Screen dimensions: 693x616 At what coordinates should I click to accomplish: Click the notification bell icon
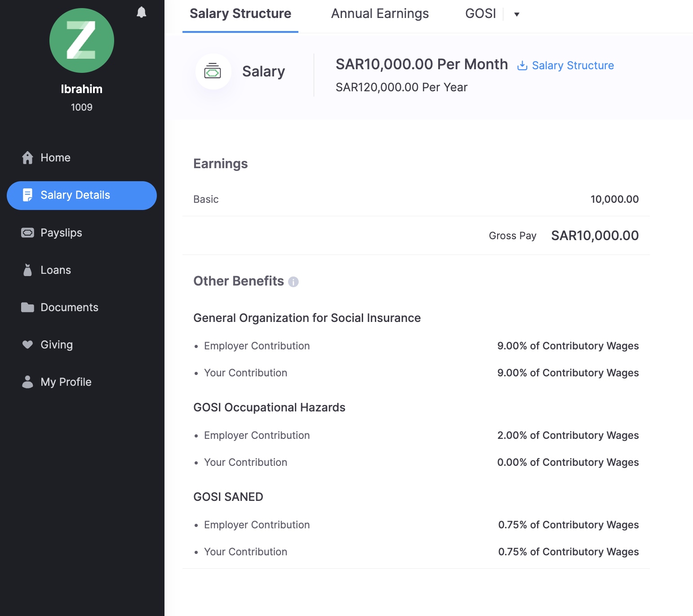141,12
